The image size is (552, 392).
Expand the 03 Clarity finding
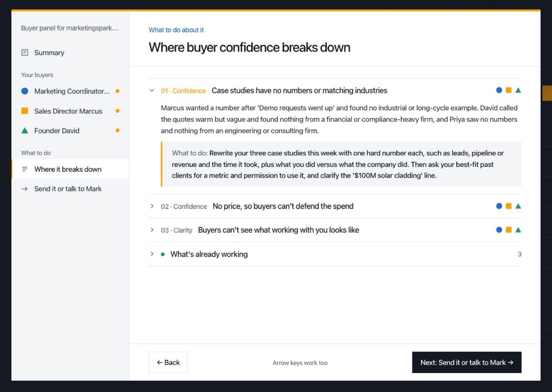click(x=152, y=230)
